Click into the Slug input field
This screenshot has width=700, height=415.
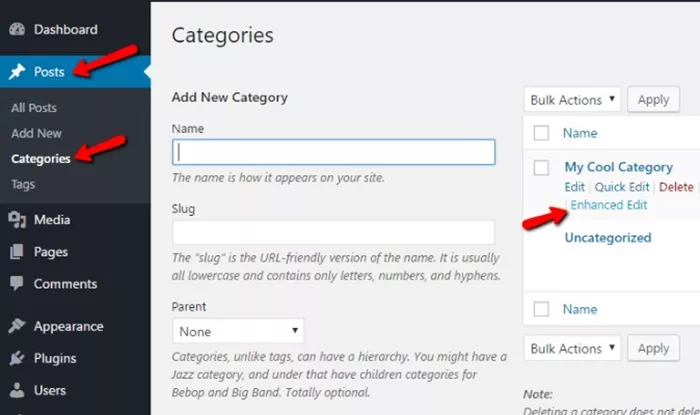click(x=333, y=232)
